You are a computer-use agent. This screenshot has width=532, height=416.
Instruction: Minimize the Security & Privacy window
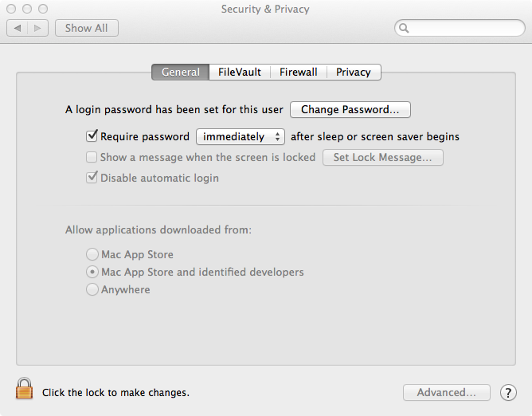[x=25, y=9]
